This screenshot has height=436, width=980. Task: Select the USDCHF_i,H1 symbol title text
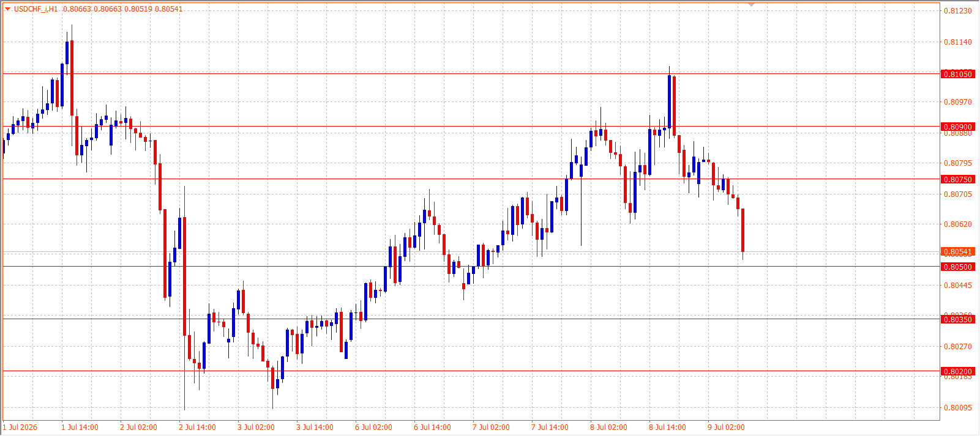[36, 9]
